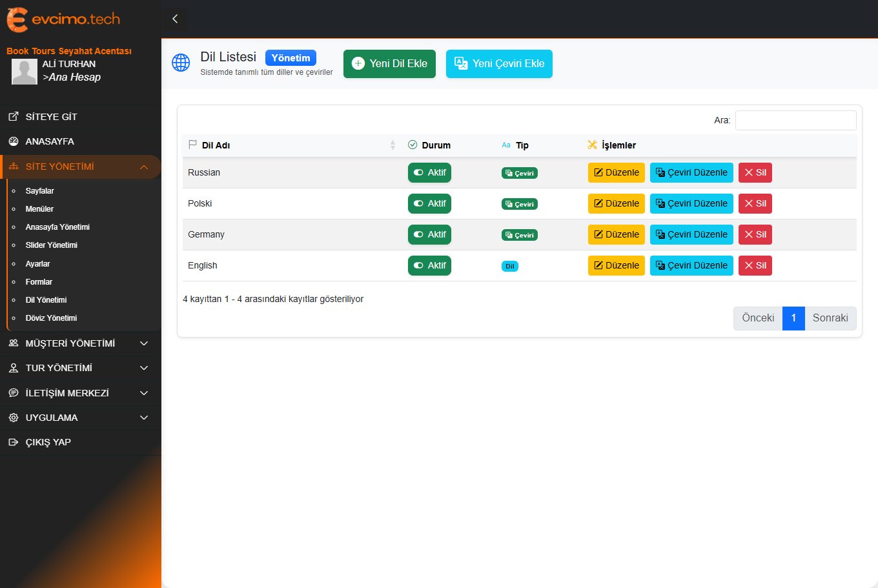
Task: Click the Ara search input field
Action: tap(795, 120)
